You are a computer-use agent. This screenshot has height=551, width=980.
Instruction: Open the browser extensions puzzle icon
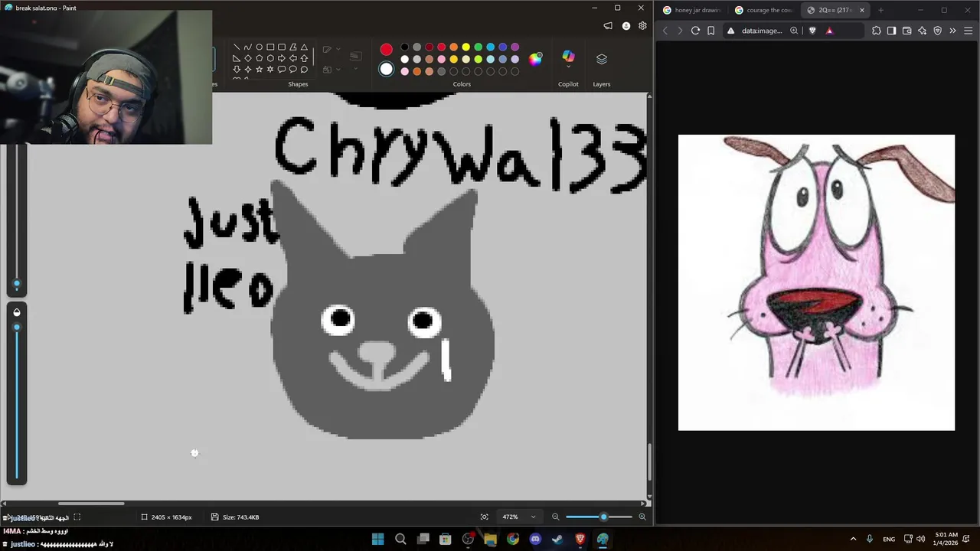point(877,31)
